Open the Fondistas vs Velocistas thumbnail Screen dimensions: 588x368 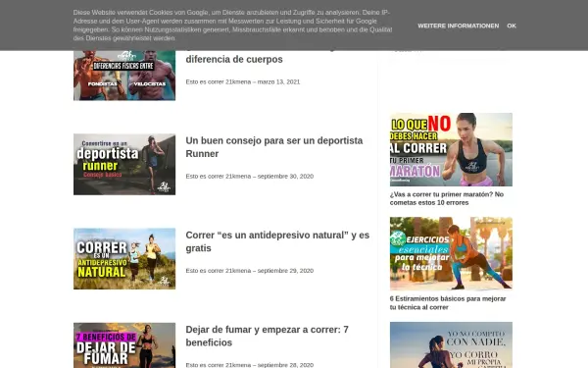pos(124,76)
